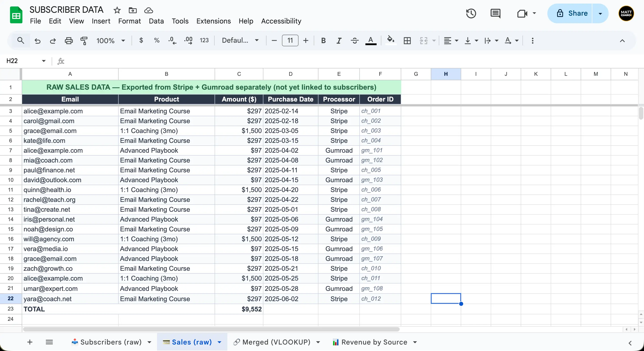Viewport: 644px width, 351px height.
Task: Select the paint format tool
Action: [84, 40]
